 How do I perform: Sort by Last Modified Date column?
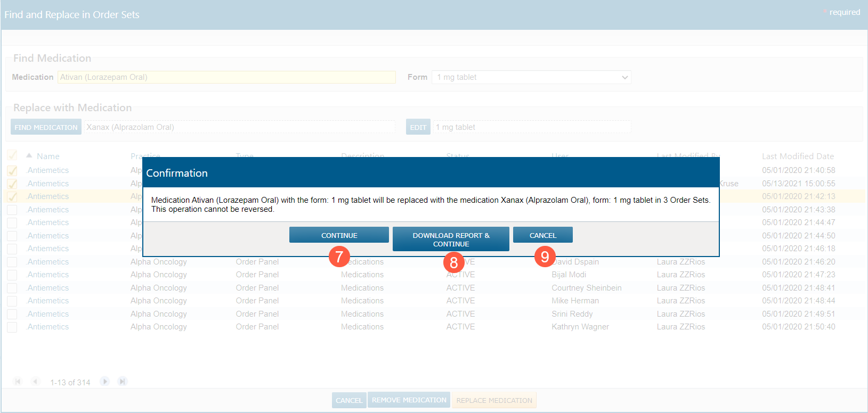click(x=798, y=156)
